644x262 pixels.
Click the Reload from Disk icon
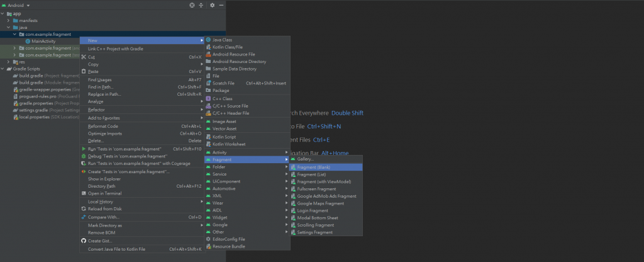pyautogui.click(x=84, y=209)
